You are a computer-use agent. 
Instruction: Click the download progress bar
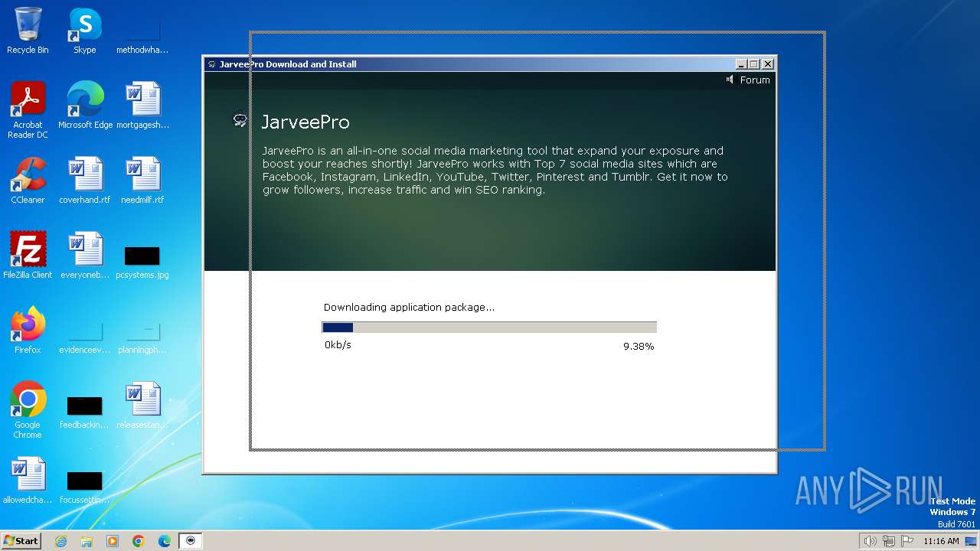(489, 328)
